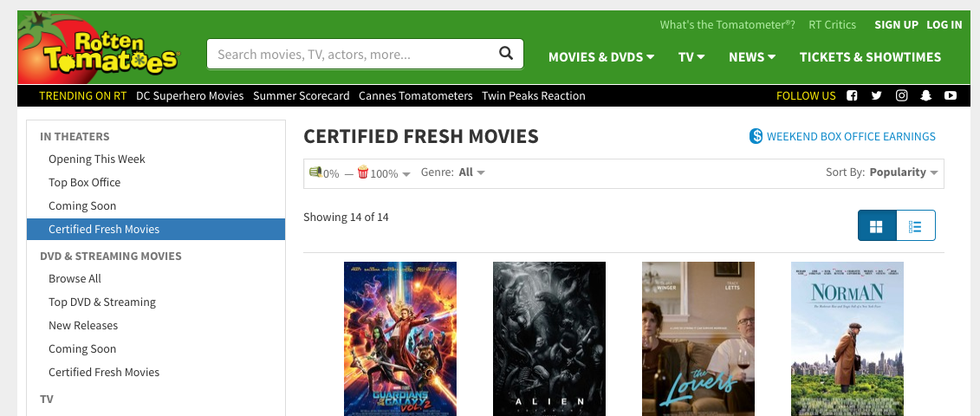Viewport: 980px width, 416px height.
Task: Open RT Critics link
Action: pos(832,24)
